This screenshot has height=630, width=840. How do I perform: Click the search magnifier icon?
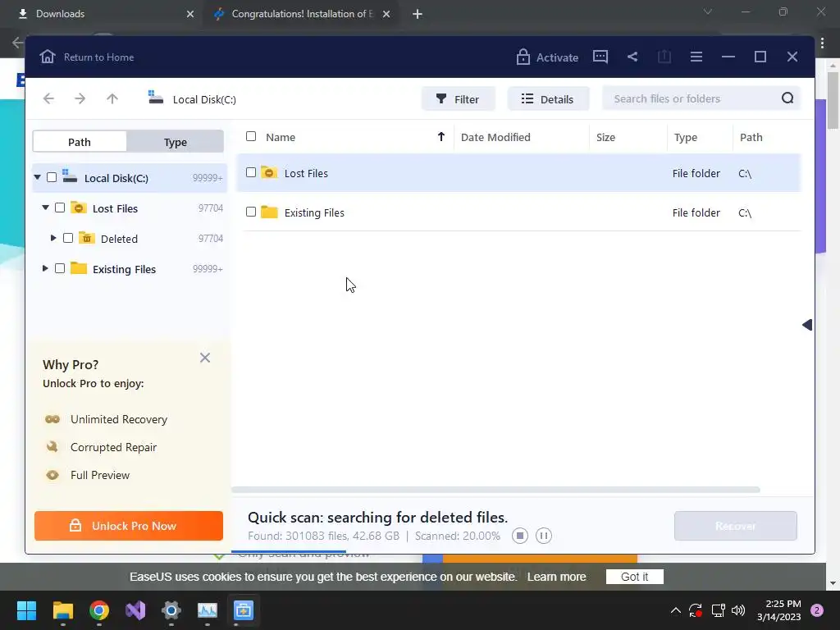[787, 98]
